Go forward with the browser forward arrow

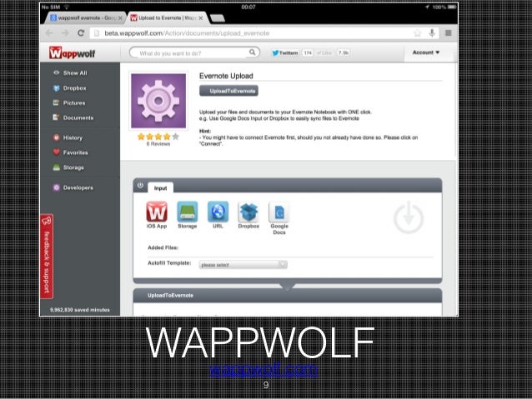(65, 33)
